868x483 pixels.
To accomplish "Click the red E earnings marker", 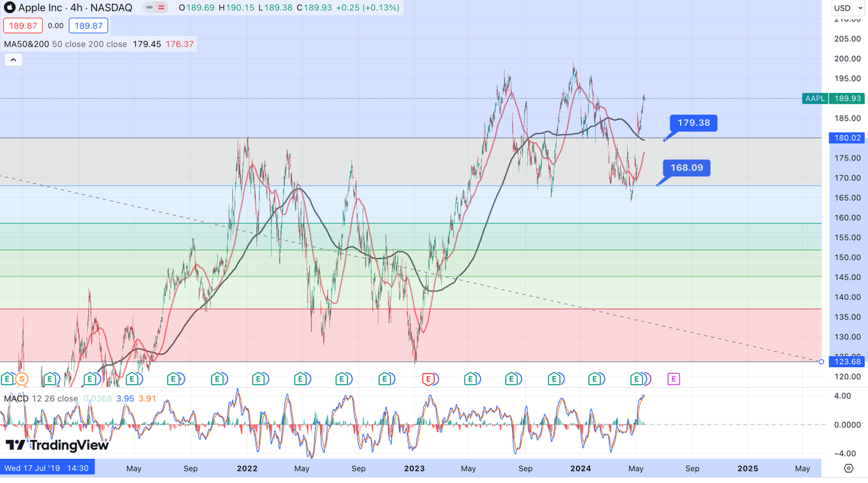I will pyautogui.click(x=428, y=379).
